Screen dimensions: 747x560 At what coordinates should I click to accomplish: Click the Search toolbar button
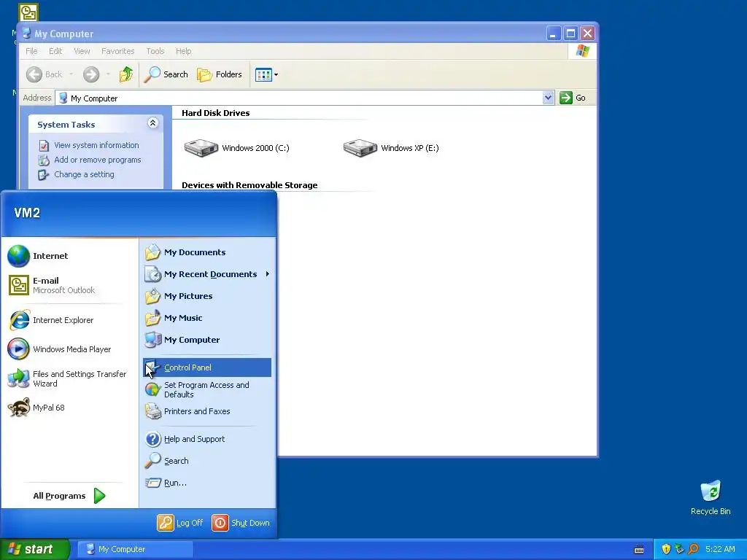(166, 74)
